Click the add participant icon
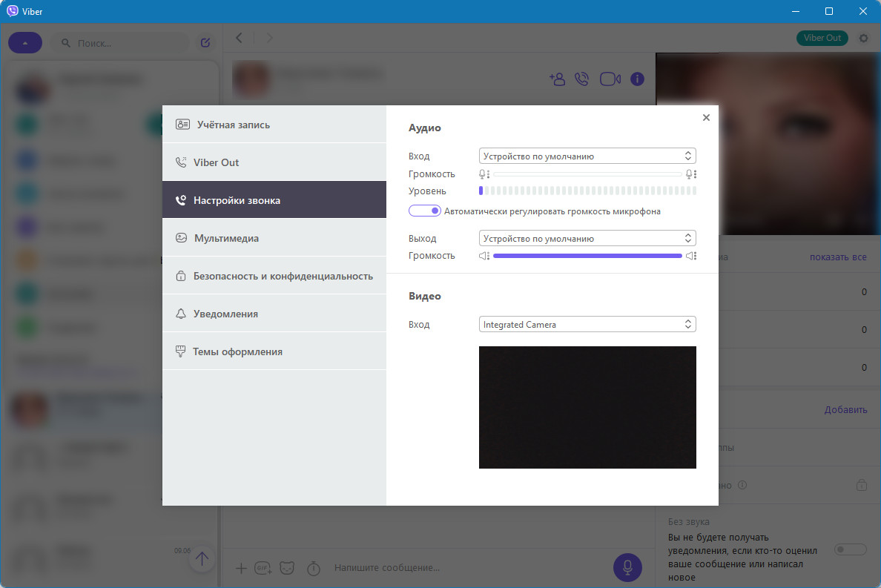This screenshot has height=588, width=881. coord(556,79)
